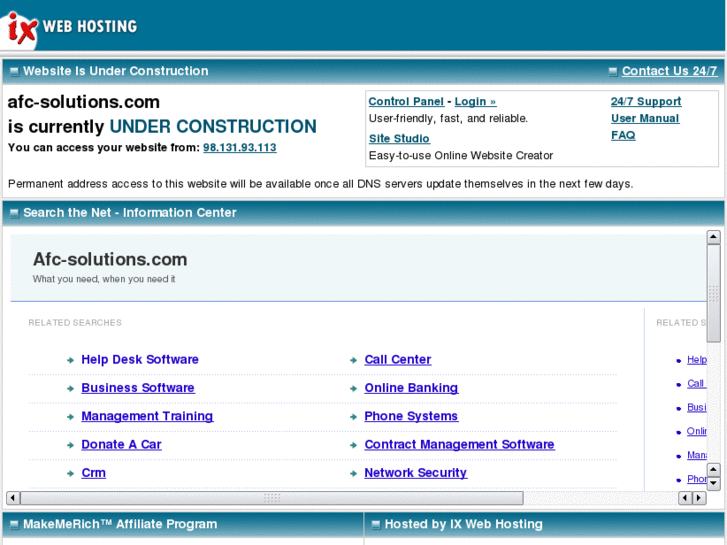The width and height of the screenshot is (727, 545).
Task: Open Management Training search link
Action: [x=147, y=416]
